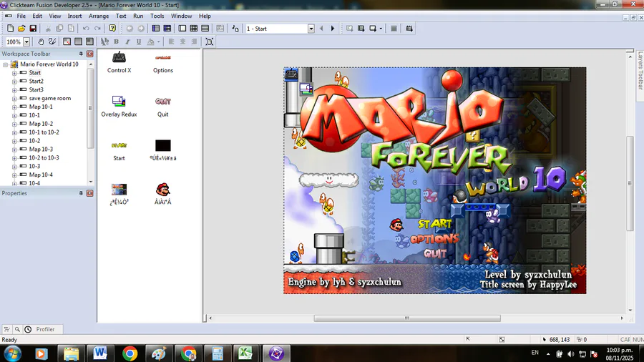Create a new application with New icon
This screenshot has height=362, width=644.
coord(10,29)
